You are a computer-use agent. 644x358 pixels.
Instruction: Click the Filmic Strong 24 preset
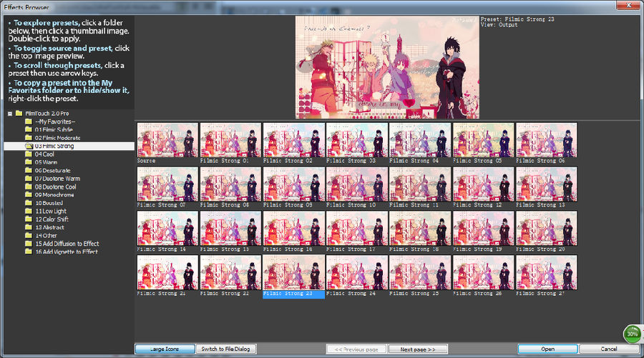point(357,273)
